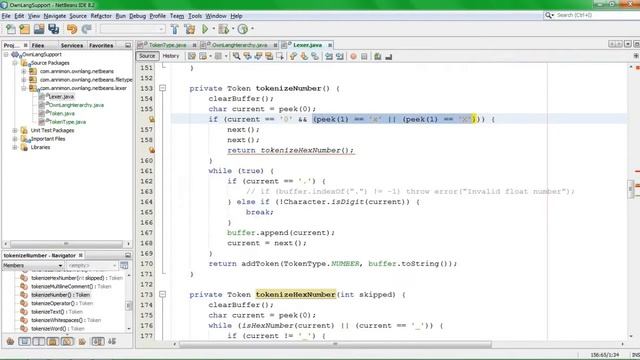Minimize the Navigator window group
The image size is (640, 360).
click(128, 255)
